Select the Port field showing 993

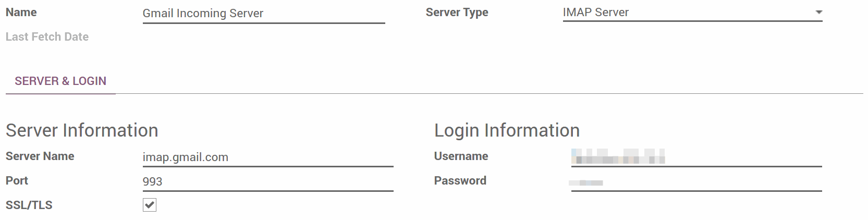pyautogui.click(x=267, y=181)
